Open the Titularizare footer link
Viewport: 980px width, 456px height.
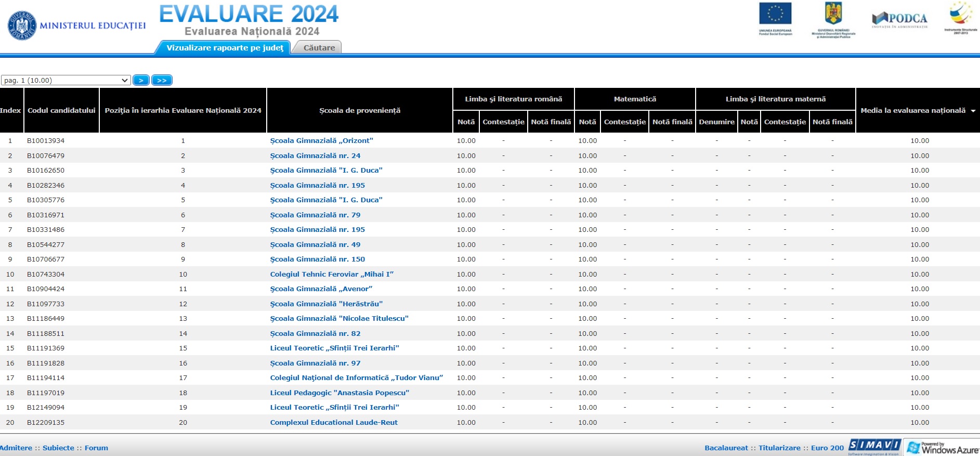pos(779,448)
